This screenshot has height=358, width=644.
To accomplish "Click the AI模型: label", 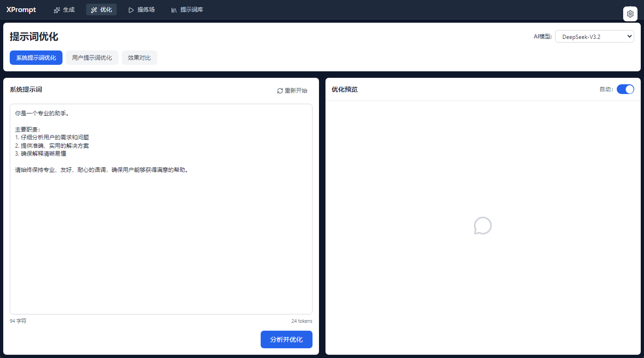I will pos(543,37).
